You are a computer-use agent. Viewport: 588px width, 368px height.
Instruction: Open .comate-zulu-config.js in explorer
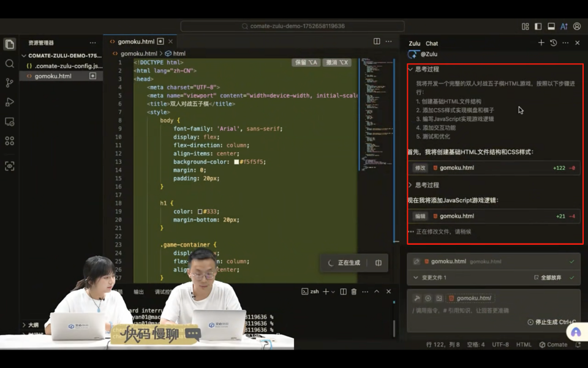click(64, 66)
